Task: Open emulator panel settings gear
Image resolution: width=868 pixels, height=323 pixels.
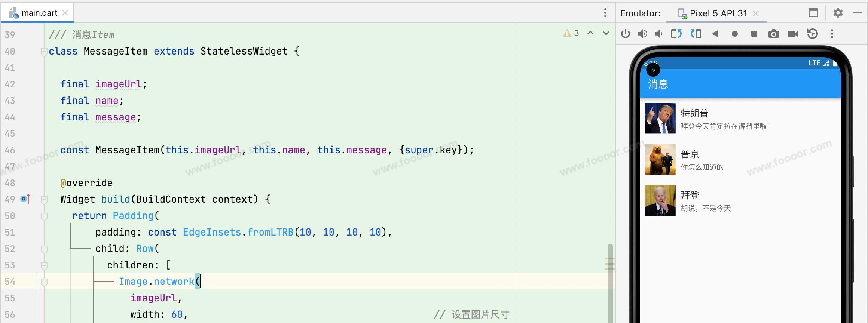Action: (838, 13)
